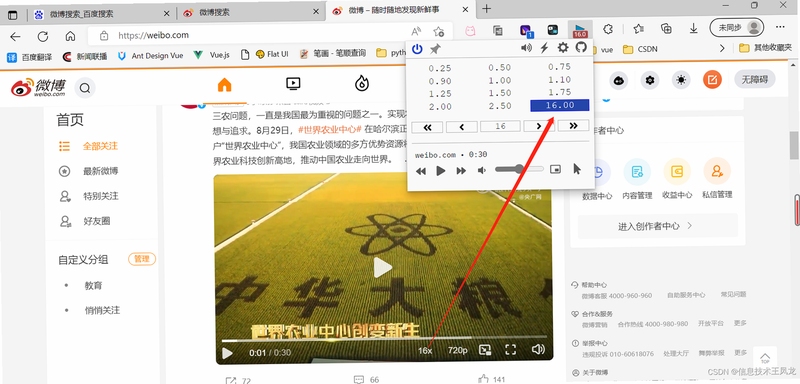
Task: Click the loudspeaker icon in popup header
Action: 526,48
